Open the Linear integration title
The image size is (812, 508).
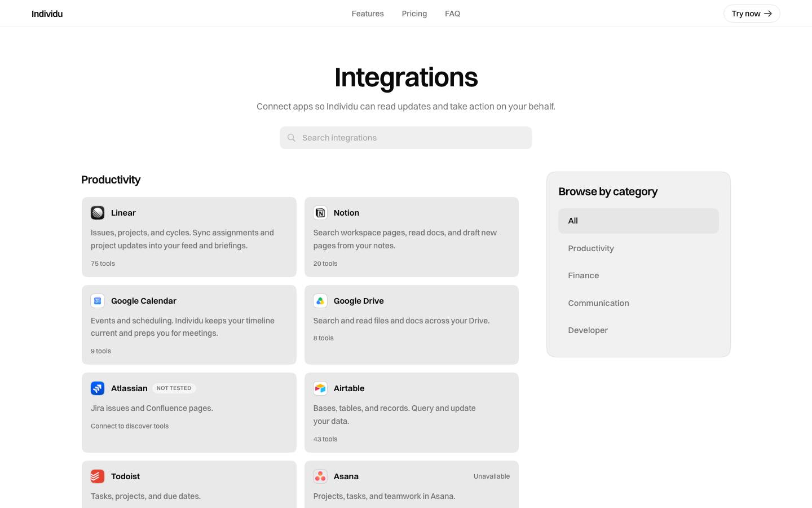pos(123,213)
